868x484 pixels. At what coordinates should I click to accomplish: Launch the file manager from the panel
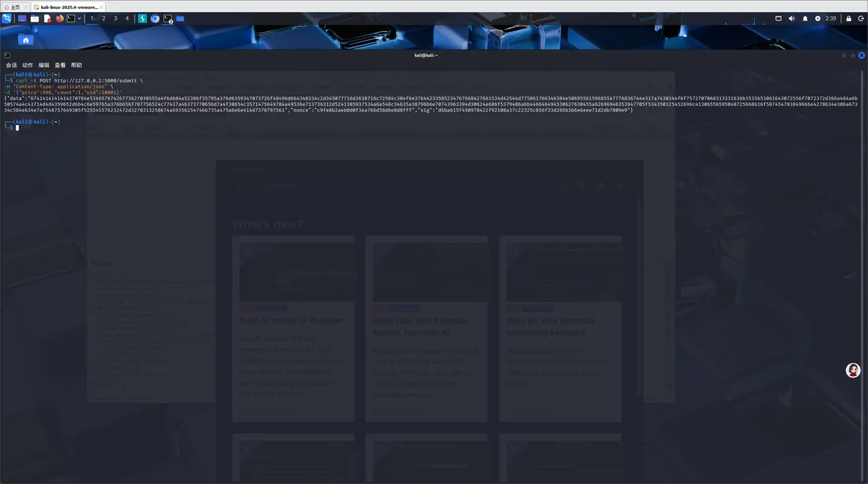point(35,19)
